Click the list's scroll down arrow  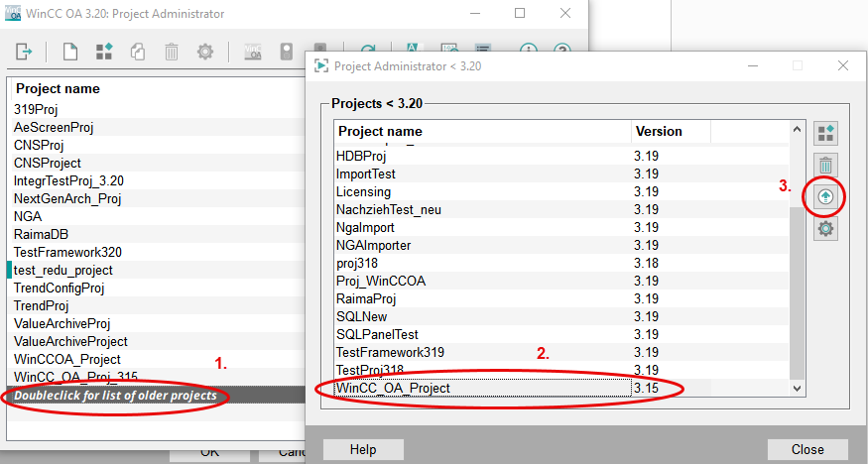click(798, 389)
